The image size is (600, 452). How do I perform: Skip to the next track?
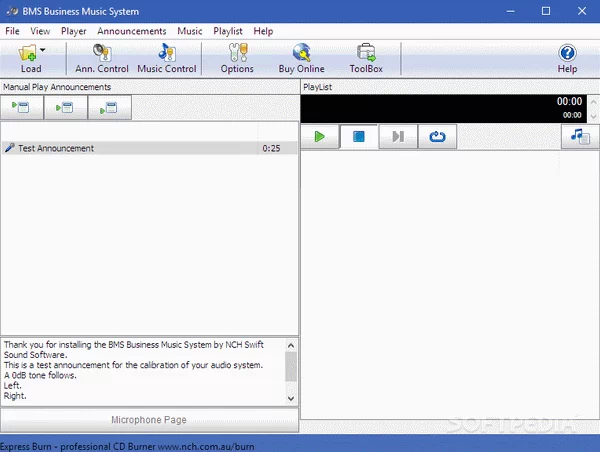pos(398,137)
